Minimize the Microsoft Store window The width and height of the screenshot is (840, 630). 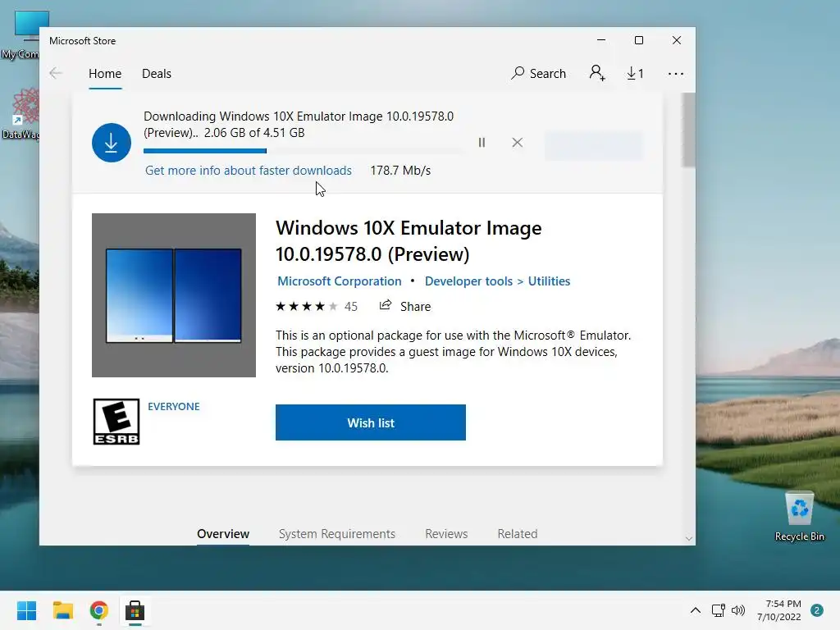[601, 40]
